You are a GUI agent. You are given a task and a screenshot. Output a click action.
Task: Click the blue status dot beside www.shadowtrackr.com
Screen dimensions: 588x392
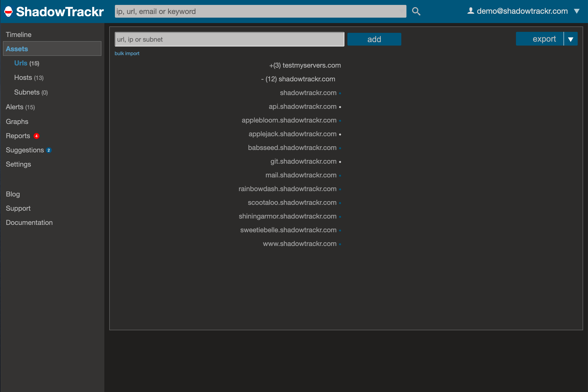point(340,244)
